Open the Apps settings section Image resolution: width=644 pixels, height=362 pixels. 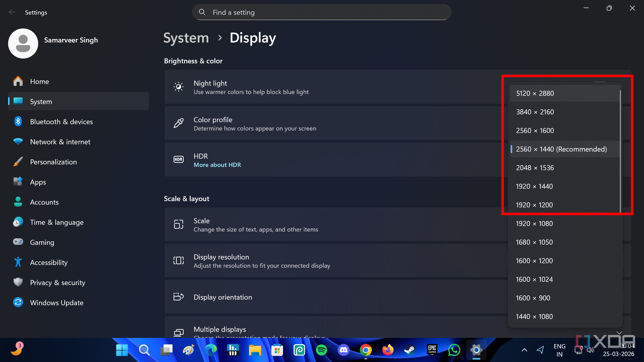pos(78,182)
